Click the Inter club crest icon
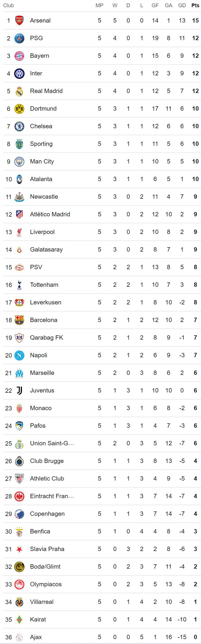 coord(19,73)
